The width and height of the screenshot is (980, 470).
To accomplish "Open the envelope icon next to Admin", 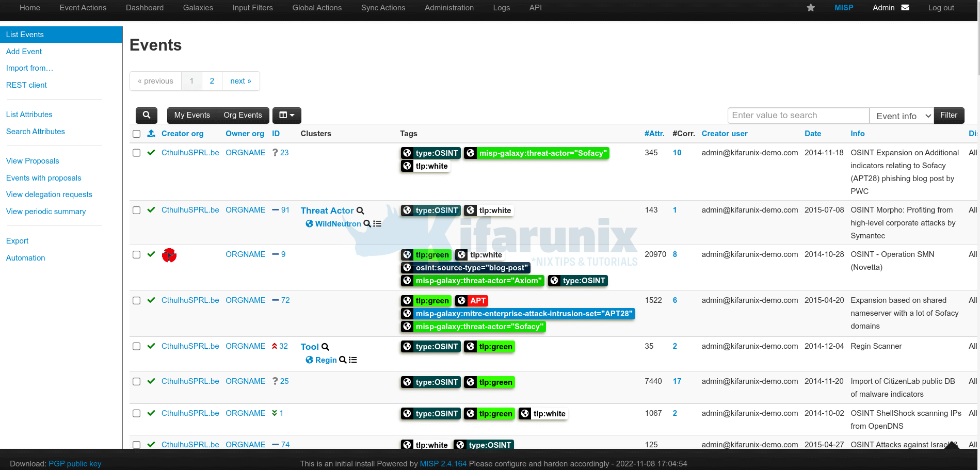I will point(904,7).
